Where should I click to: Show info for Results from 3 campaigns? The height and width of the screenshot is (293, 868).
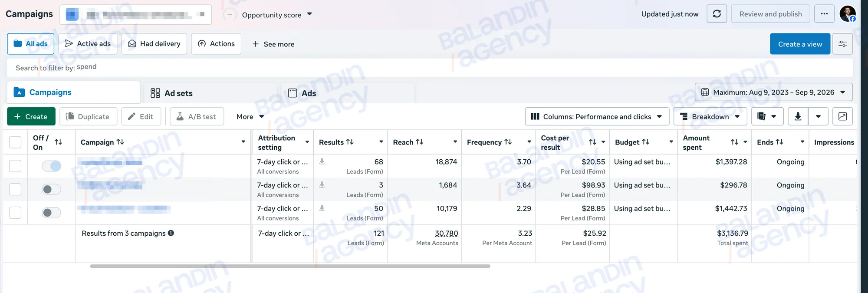pyautogui.click(x=171, y=233)
